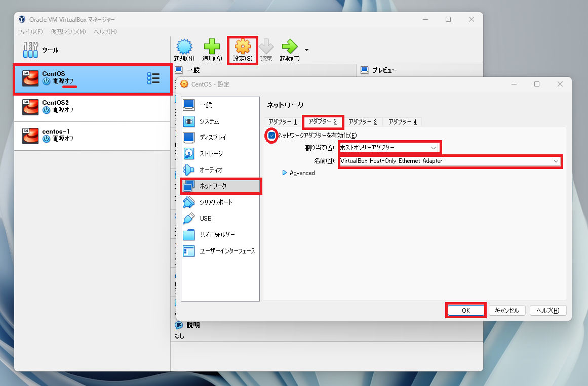Switch to the アダプター 1 tab
Image resolution: width=588 pixels, height=386 pixels.
pyautogui.click(x=283, y=122)
